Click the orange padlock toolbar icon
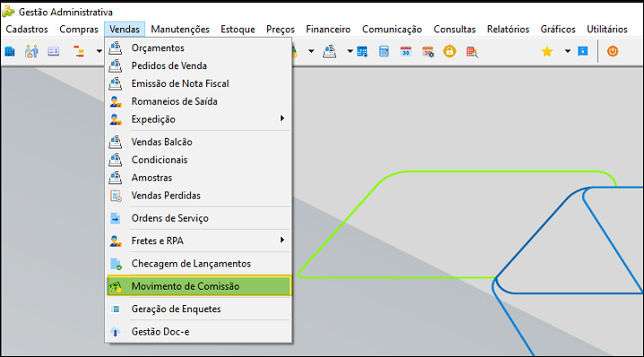This screenshot has width=644, height=357. [450, 52]
